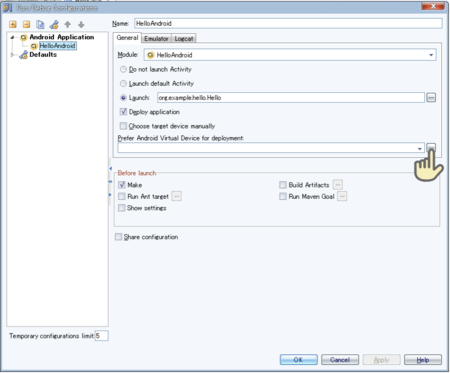
Task: Click the OK button
Action: (x=298, y=360)
